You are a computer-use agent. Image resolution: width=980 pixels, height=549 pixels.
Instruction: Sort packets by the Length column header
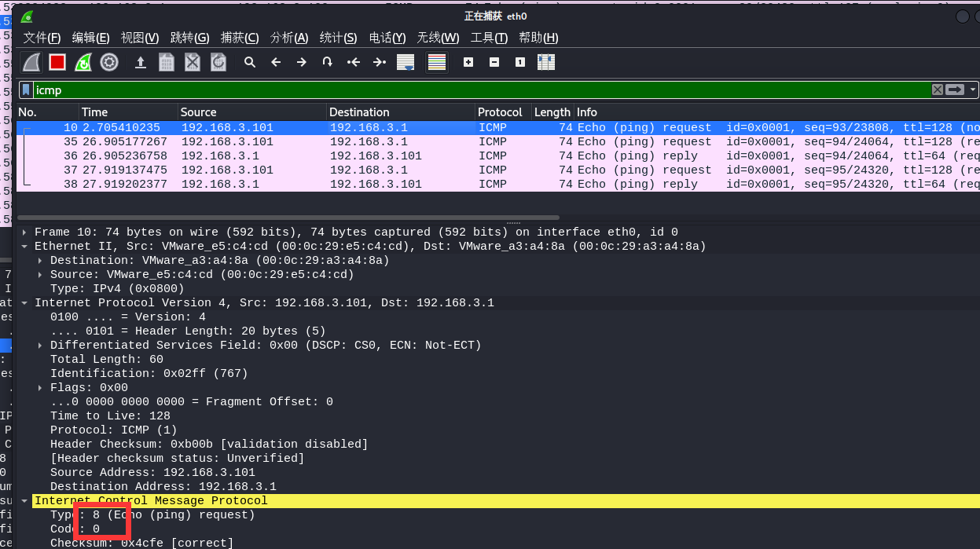tap(552, 112)
